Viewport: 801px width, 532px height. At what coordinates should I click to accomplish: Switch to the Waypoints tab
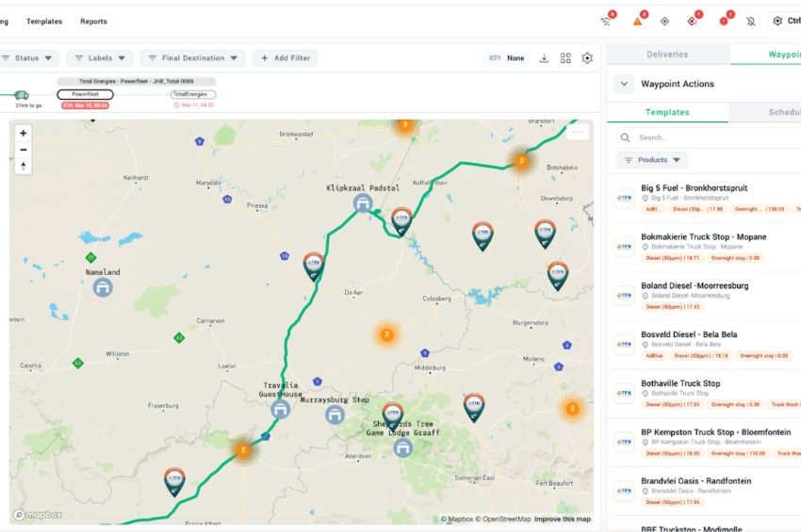(x=766, y=54)
